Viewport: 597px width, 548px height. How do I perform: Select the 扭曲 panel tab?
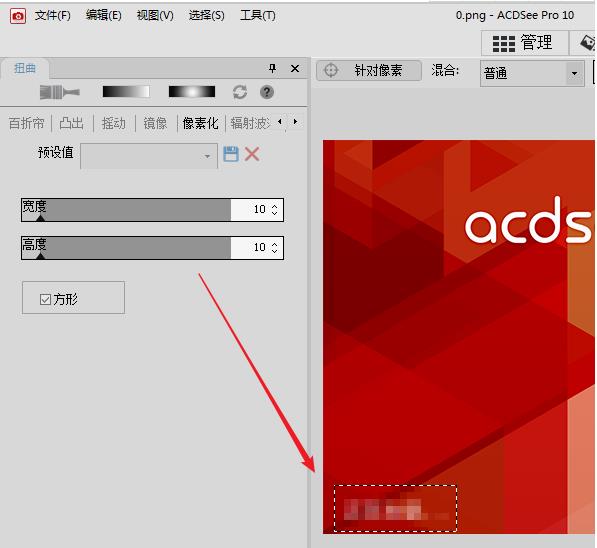click(25, 68)
